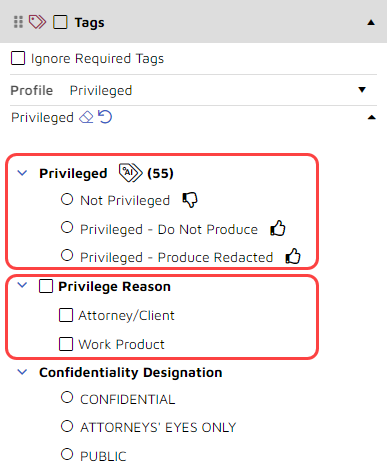Select the Not Privileged radio button

pos(67,199)
